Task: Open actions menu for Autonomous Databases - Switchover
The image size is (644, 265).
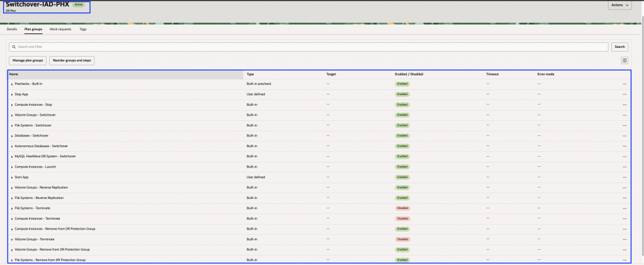Action: [x=625, y=146]
